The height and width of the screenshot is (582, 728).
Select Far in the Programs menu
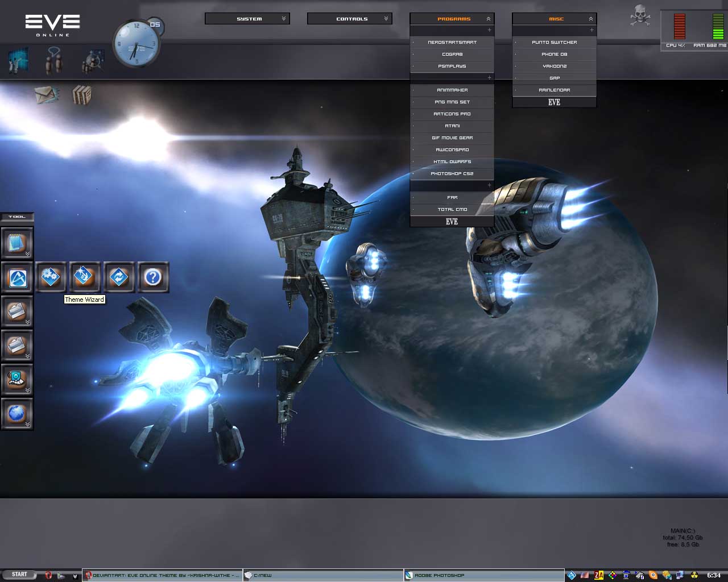click(452, 197)
